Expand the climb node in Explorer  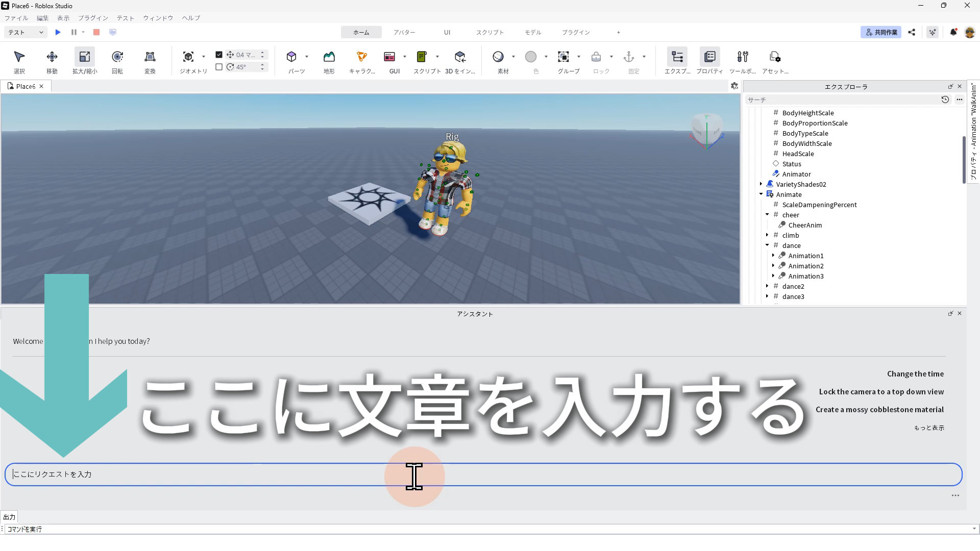click(x=767, y=235)
